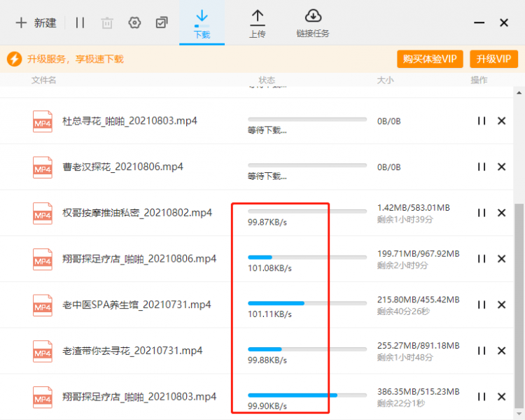The width and height of the screenshot is (525, 420).
Task: Pause the download with 1.42MB/583.01MB size
Action: tap(482, 213)
